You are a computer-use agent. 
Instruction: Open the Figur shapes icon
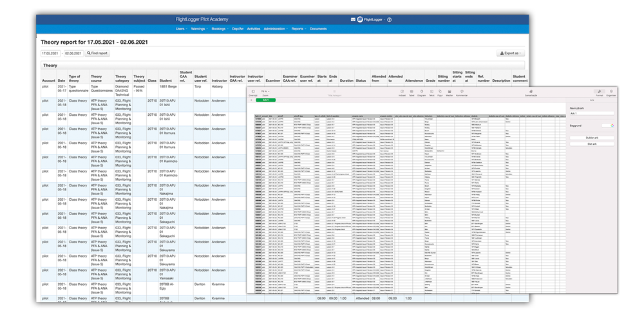(x=440, y=93)
